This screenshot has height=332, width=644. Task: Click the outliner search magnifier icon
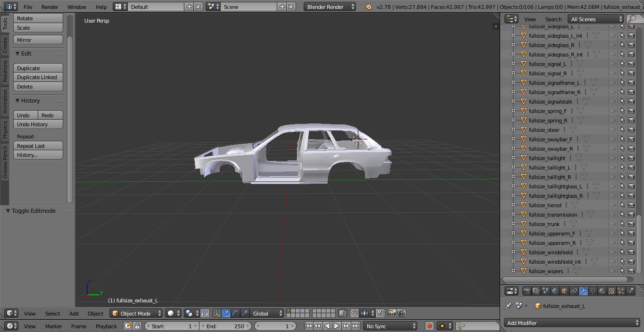click(632, 19)
